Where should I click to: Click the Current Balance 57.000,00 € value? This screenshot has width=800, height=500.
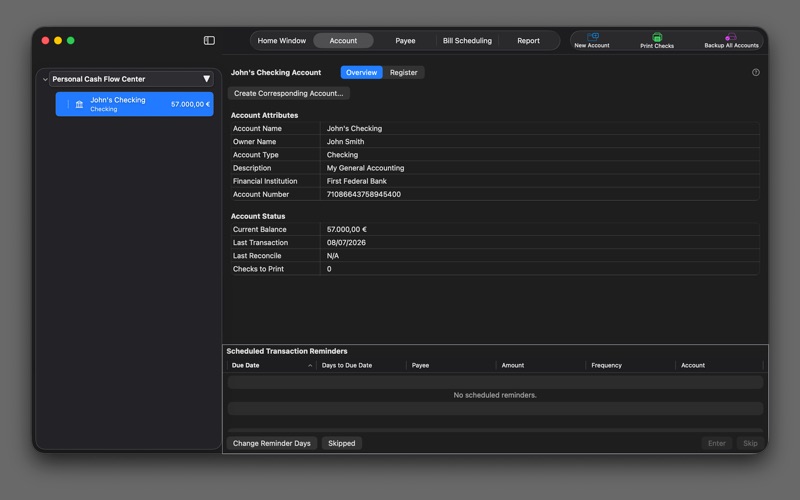(x=346, y=230)
